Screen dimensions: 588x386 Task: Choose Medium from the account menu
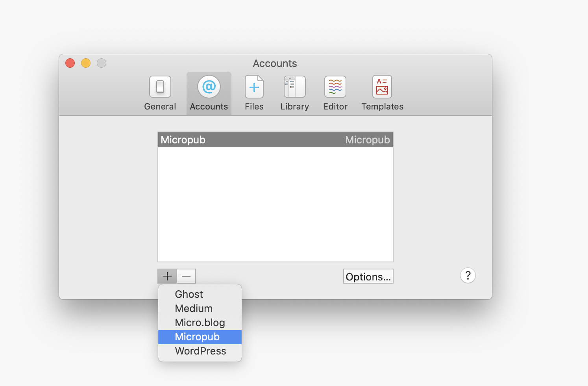click(200, 308)
